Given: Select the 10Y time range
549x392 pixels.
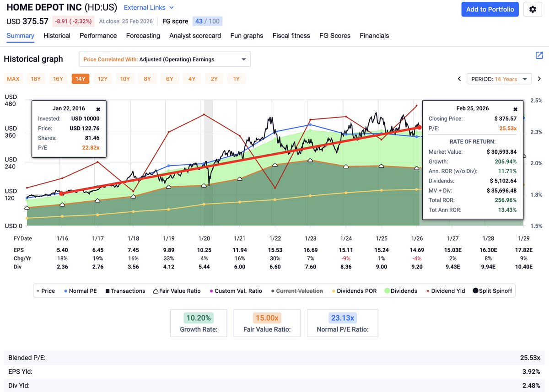Looking at the screenshot, I should click(x=125, y=79).
